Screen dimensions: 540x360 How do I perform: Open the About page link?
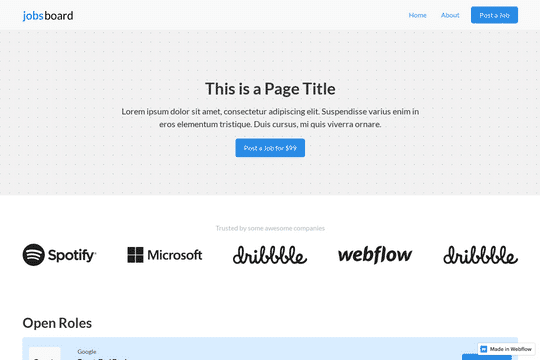(450, 15)
